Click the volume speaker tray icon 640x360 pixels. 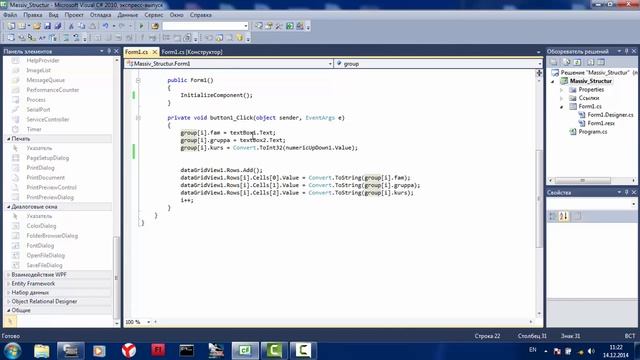point(591,351)
